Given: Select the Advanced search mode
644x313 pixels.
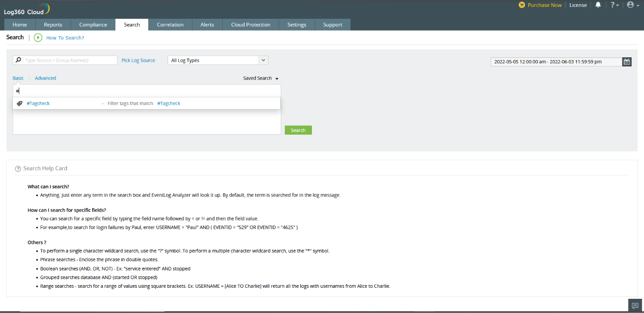Looking at the screenshot, I should [45, 78].
